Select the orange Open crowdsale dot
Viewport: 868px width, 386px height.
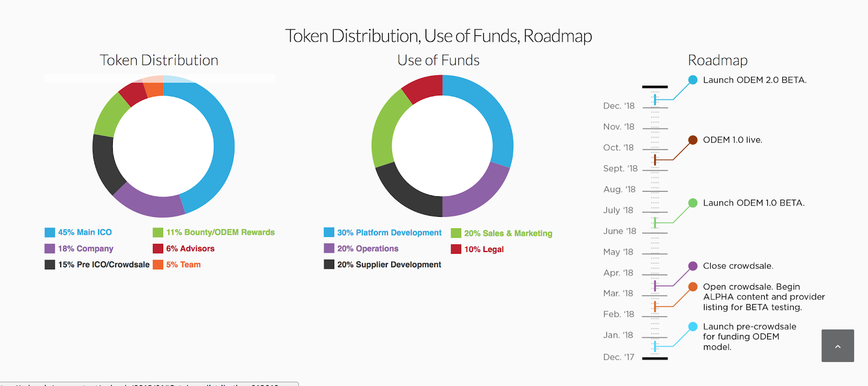(693, 287)
